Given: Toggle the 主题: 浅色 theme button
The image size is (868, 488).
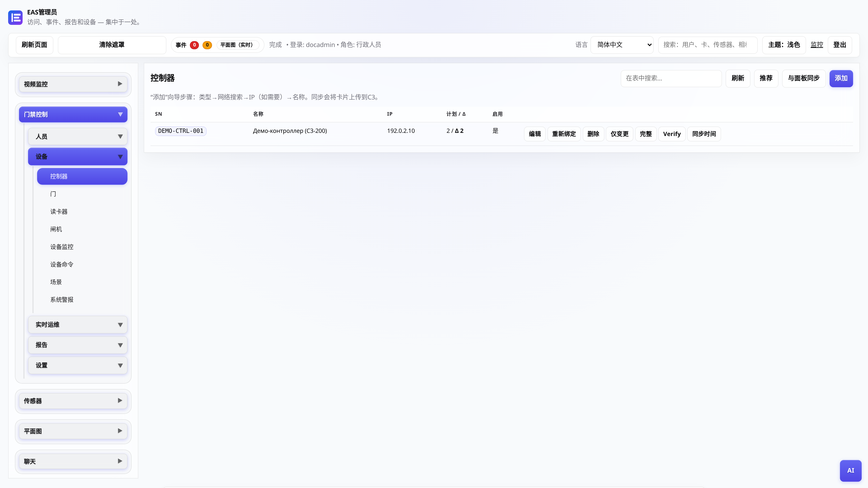Looking at the screenshot, I should coord(784,45).
